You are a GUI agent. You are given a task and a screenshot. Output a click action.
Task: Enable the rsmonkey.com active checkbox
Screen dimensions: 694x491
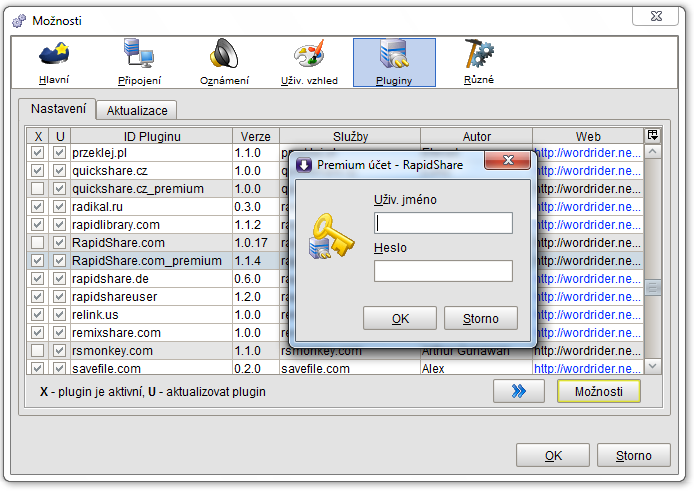pos(38,351)
